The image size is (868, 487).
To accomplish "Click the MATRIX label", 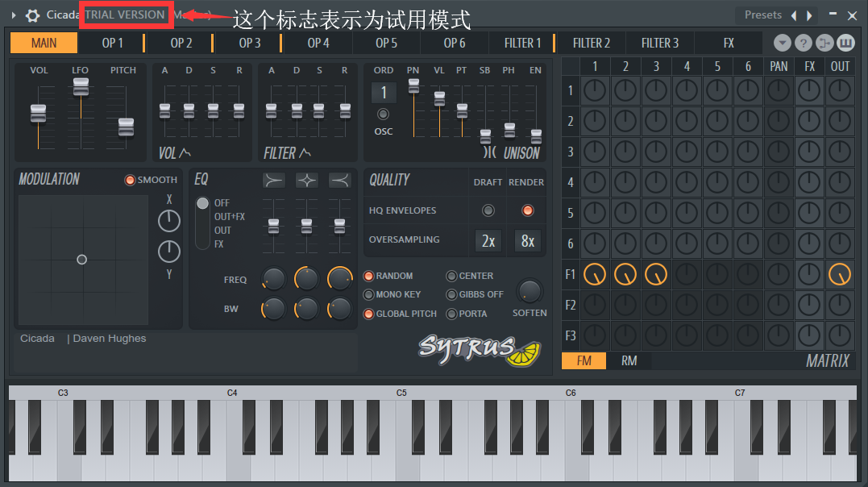I will pos(828,361).
